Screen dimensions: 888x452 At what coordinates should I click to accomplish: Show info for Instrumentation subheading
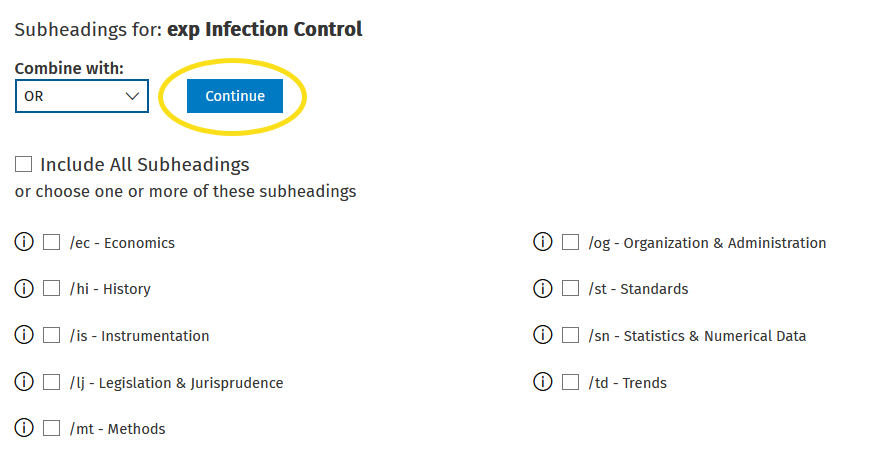24,335
